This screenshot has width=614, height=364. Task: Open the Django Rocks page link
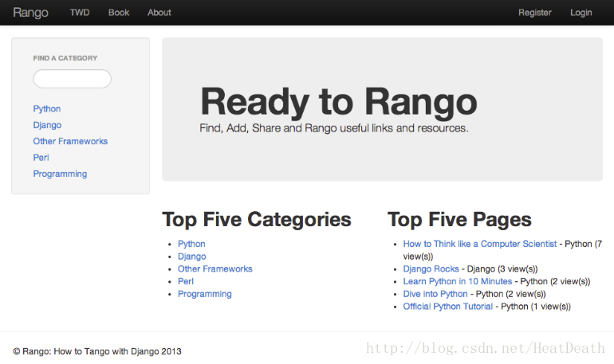coord(431,269)
